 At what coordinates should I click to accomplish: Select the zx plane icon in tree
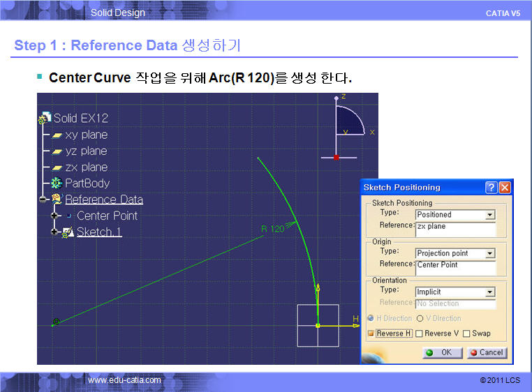pyautogui.click(x=57, y=167)
